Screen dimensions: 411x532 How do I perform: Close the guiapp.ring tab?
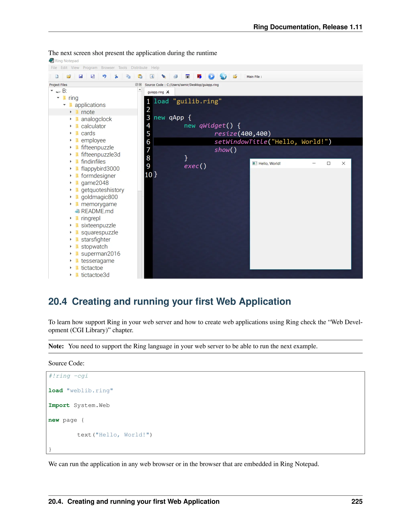(168, 92)
